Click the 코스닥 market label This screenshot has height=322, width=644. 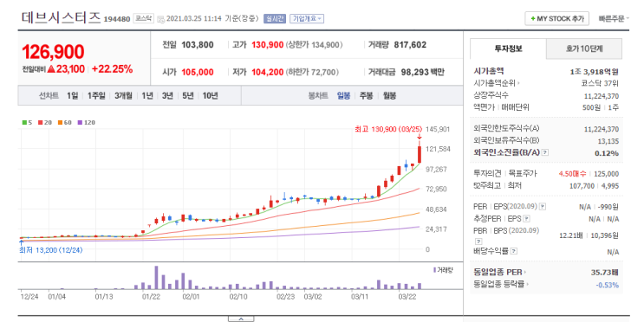pos(143,18)
